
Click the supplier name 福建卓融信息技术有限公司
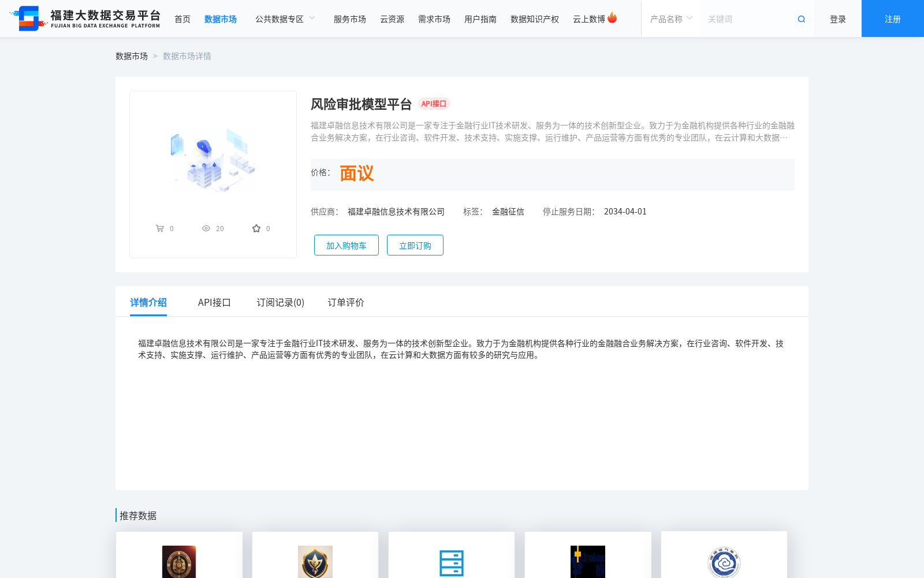coord(396,212)
